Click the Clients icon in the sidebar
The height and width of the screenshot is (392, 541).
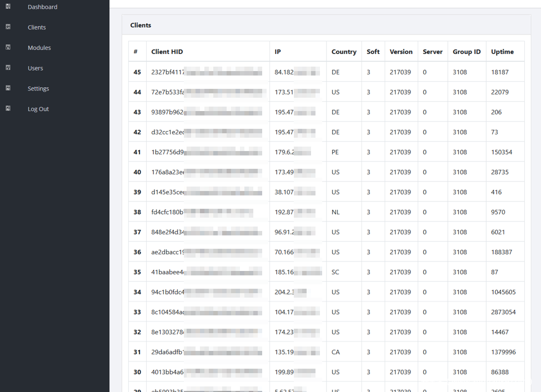coord(8,27)
